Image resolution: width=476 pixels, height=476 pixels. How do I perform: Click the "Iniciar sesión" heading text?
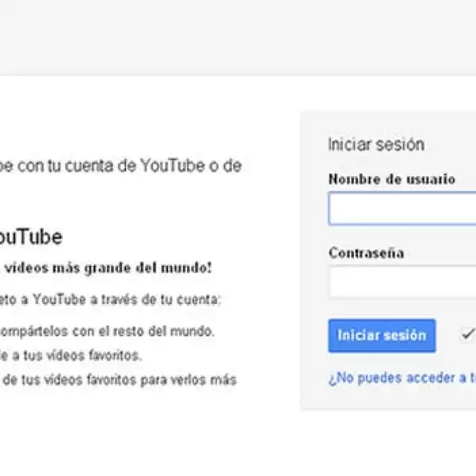(x=376, y=144)
